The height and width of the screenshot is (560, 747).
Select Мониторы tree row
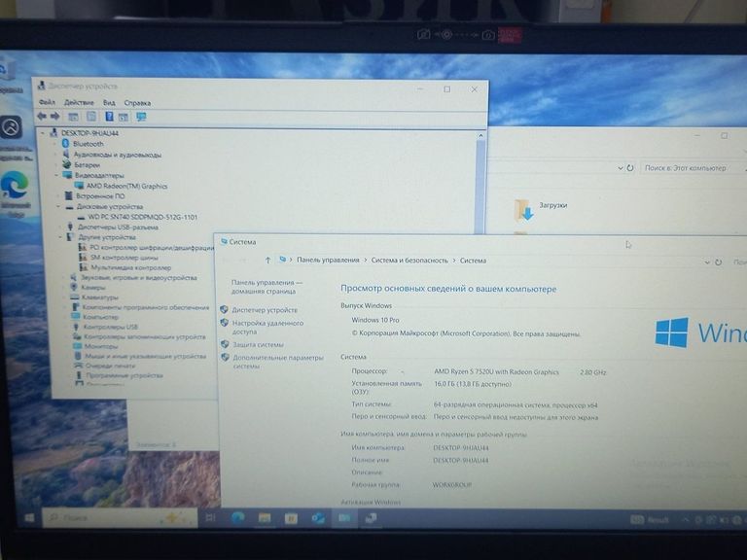[101, 346]
